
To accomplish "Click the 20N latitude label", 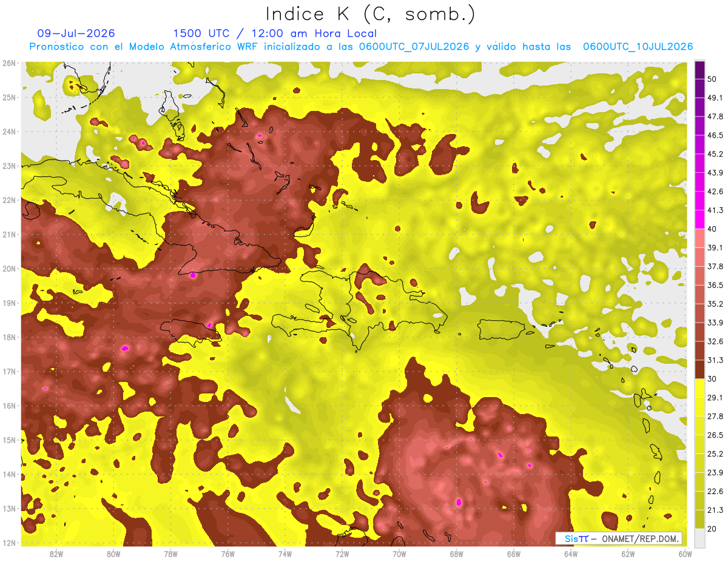I will pyautogui.click(x=8, y=269).
